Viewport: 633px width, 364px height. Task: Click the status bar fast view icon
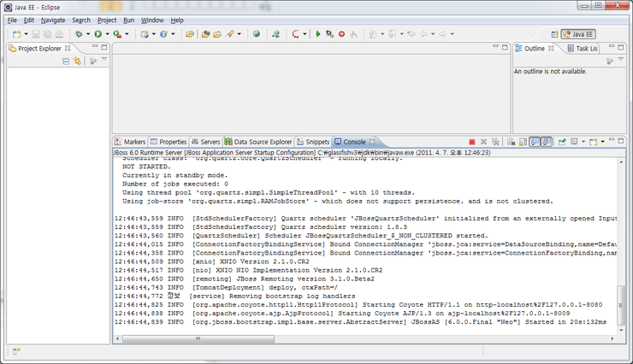coord(16,351)
